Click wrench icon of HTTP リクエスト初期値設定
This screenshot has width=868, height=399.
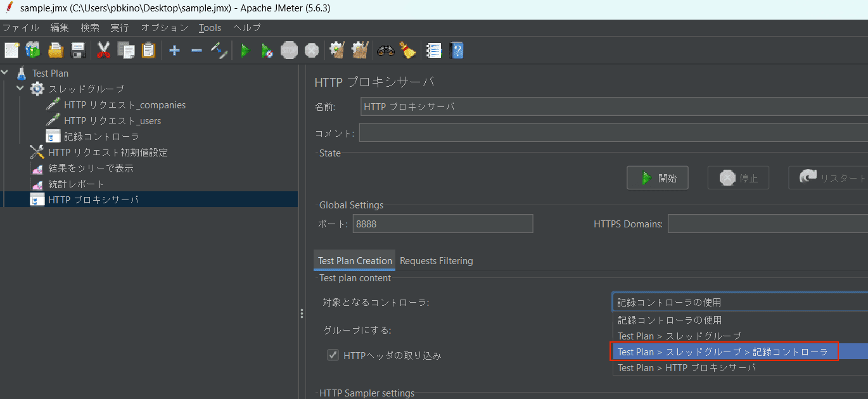(x=37, y=152)
